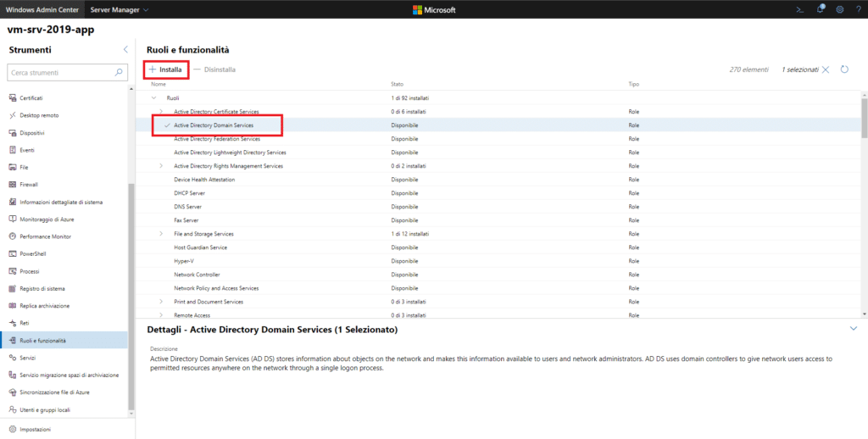Open the settings gear in header
Image resolution: width=868 pixels, height=439 pixels.
pyautogui.click(x=840, y=9)
